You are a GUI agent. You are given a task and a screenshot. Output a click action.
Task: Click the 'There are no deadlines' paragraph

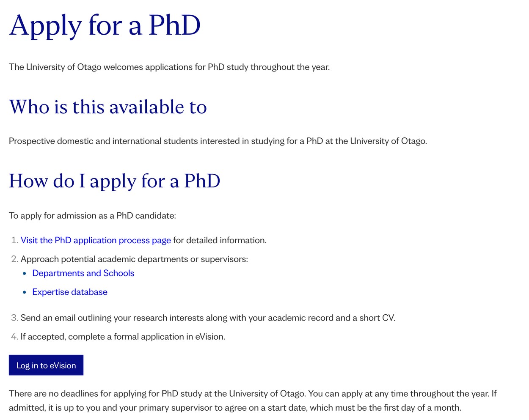pyautogui.click(x=253, y=401)
